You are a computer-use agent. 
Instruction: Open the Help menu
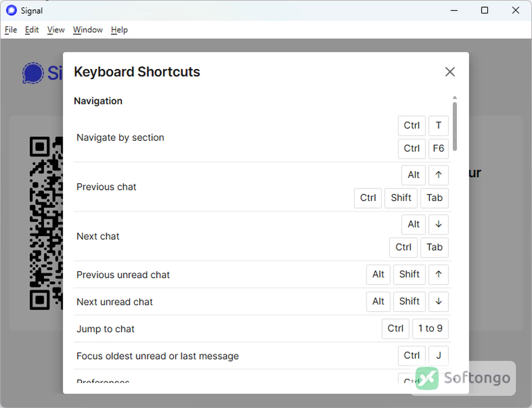[119, 30]
